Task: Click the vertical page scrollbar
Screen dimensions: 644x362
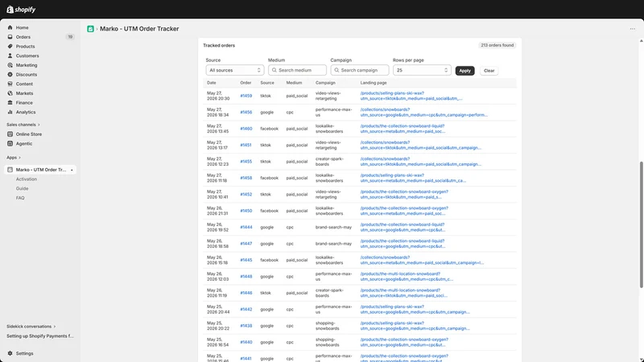Action: pyautogui.click(x=641, y=224)
